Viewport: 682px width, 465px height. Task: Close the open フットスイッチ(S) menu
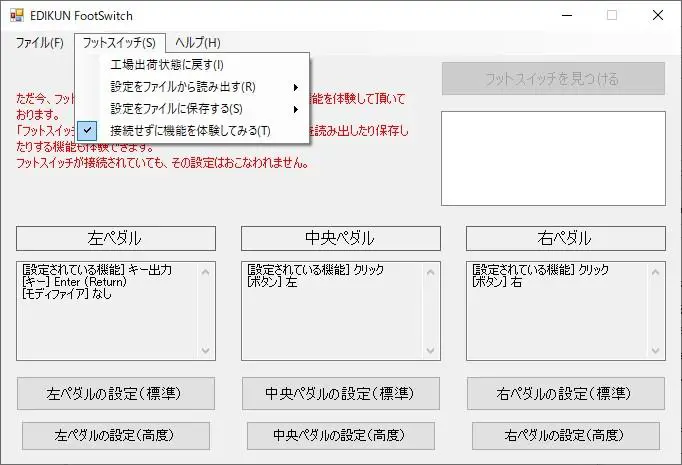click(119, 43)
